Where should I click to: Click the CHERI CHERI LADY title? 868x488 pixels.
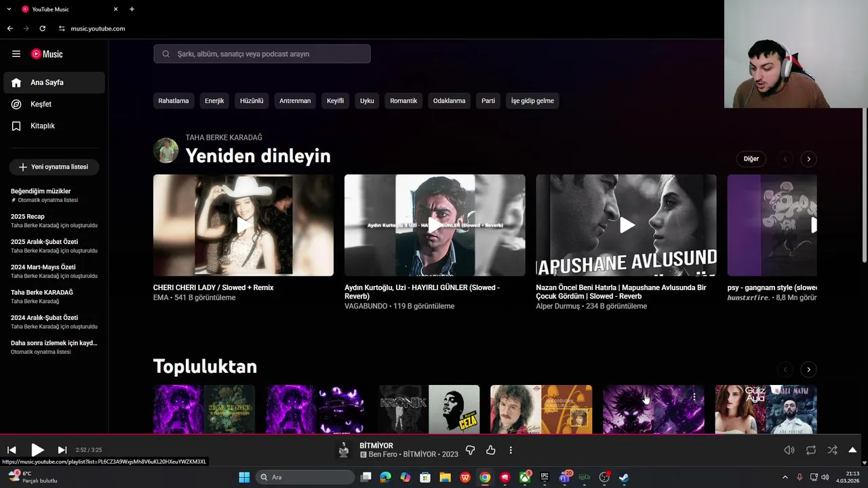coord(214,287)
